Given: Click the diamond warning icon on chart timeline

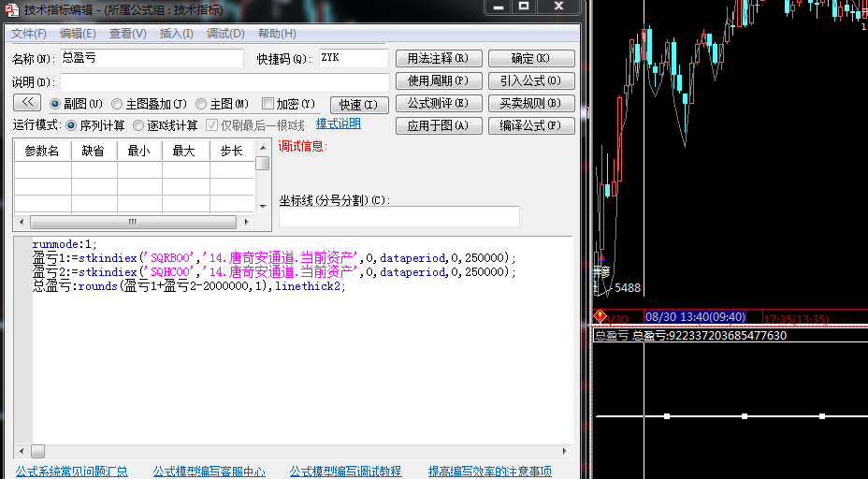Looking at the screenshot, I should 600,317.
